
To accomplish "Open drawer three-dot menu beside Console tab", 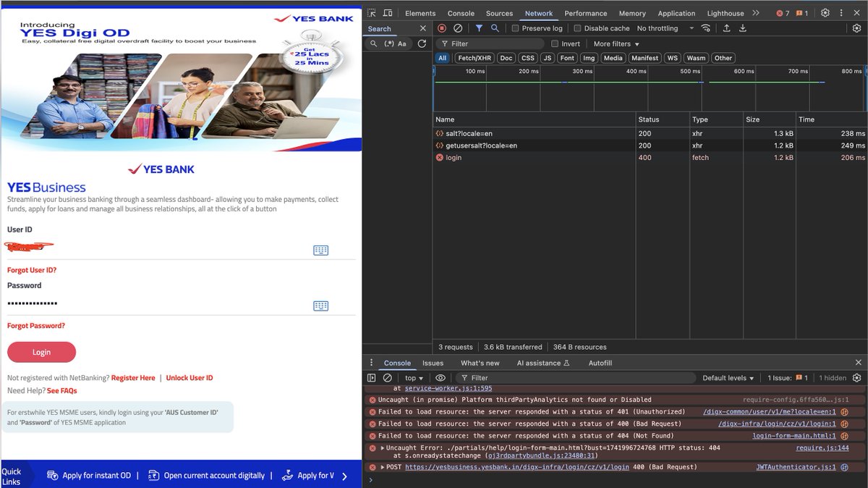I will [372, 363].
